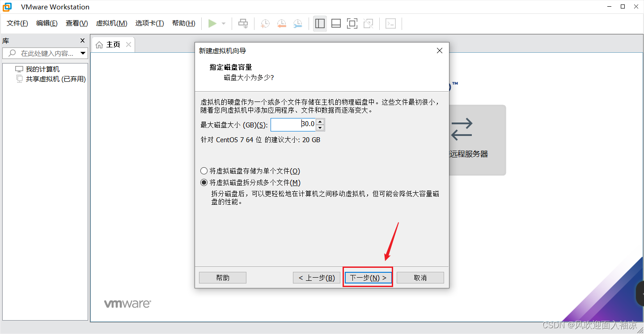Select 共享虚拟机 (已弃用) tree item
This screenshot has width=644, height=334.
(x=55, y=79)
